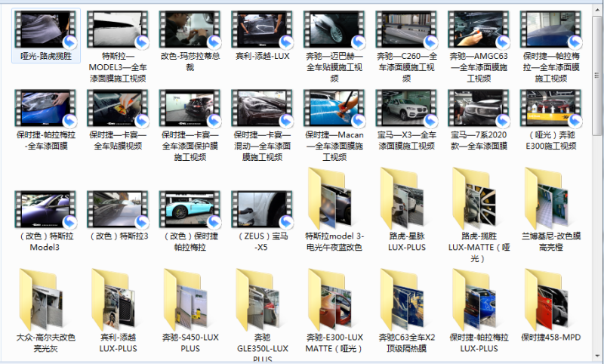The height and width of the screenshot is (364, 604).
Task: Select the 宝马—X3 video icon
Action: tap(407, 109)
